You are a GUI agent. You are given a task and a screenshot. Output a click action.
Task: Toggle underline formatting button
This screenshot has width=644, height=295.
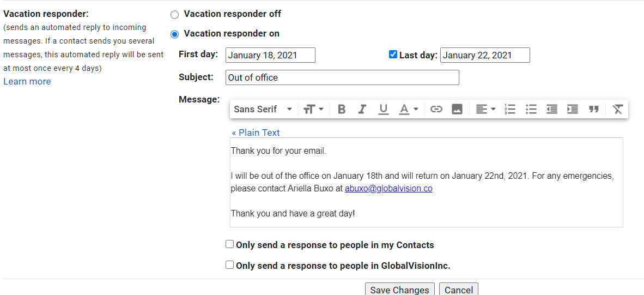384,109
